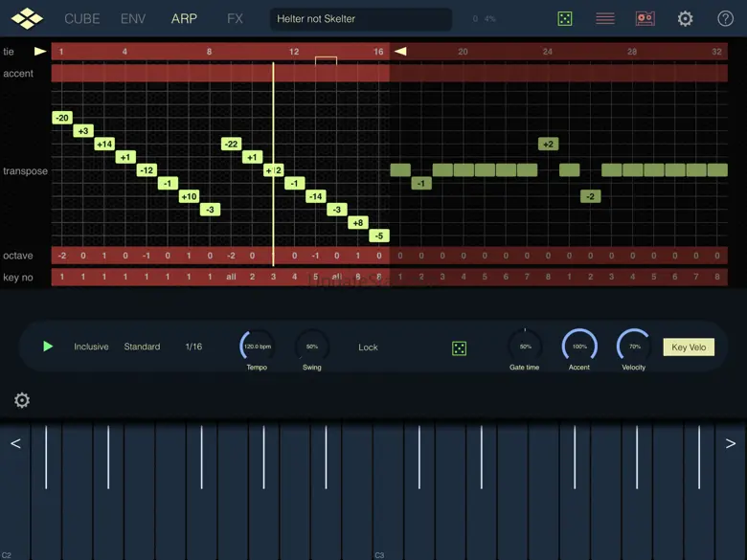Click the Gate time knob
The height and width of the screenshot is (560, 747).
525,346
